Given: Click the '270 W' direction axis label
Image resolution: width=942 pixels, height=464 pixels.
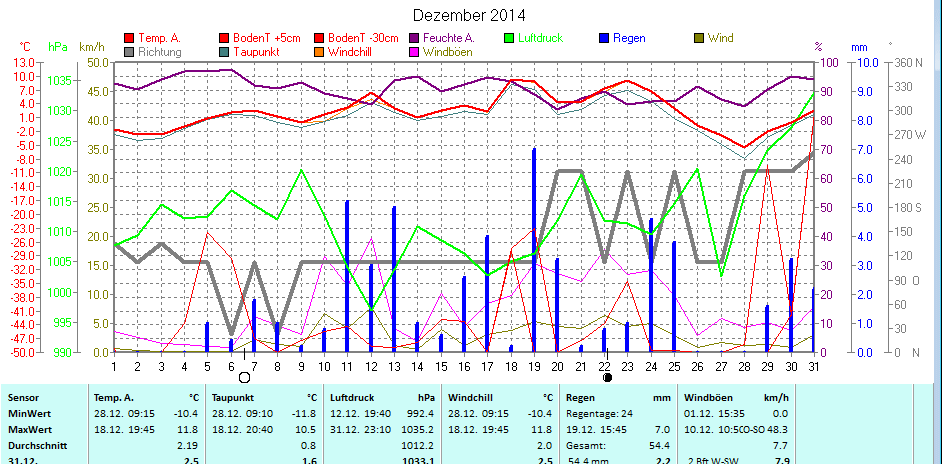Looking at the screenshot, I should click(x=910, y=135).
